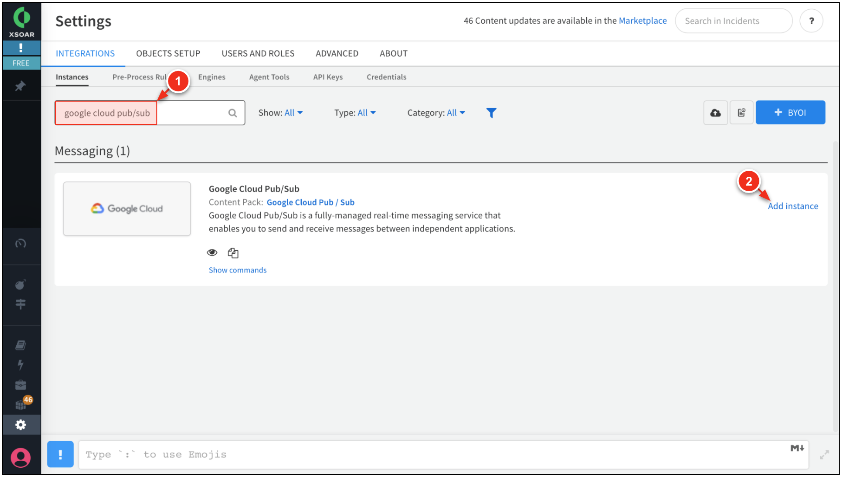This screenshot has height=477, width=868.
Task: Click the help question mark button
Action: pyautogui.click(x=811, y=21)
